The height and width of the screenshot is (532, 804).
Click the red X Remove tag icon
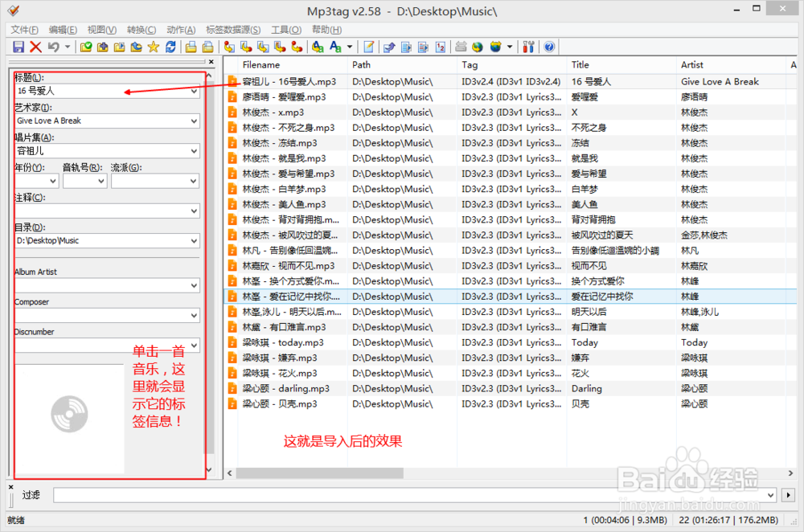pos(35,47)
